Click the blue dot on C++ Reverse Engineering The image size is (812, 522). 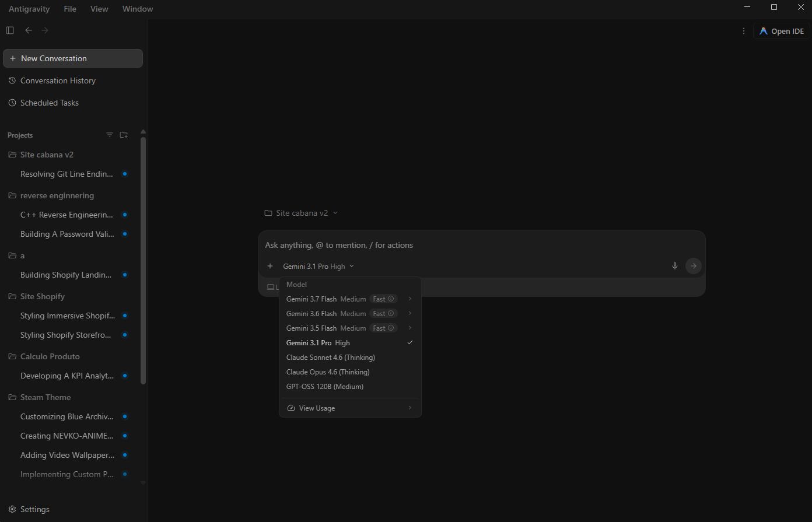click(x=125, y=215)
